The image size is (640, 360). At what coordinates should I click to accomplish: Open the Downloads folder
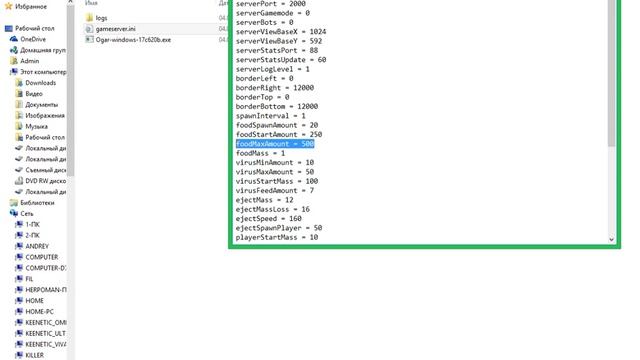(x=36, y=83)
